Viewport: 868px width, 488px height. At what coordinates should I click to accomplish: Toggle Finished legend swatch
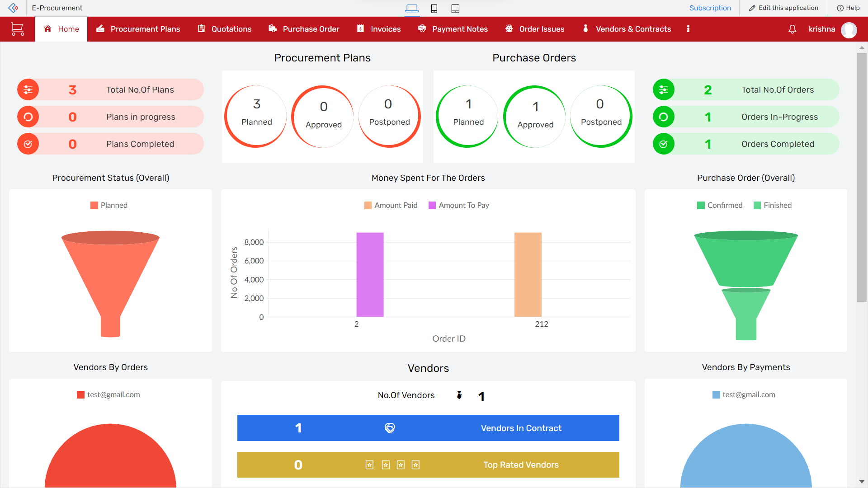[x=757, y=206]
